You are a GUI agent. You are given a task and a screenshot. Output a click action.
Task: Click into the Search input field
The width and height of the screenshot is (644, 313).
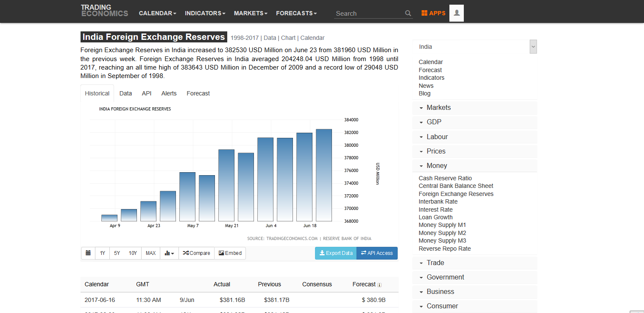pos(368,13)
